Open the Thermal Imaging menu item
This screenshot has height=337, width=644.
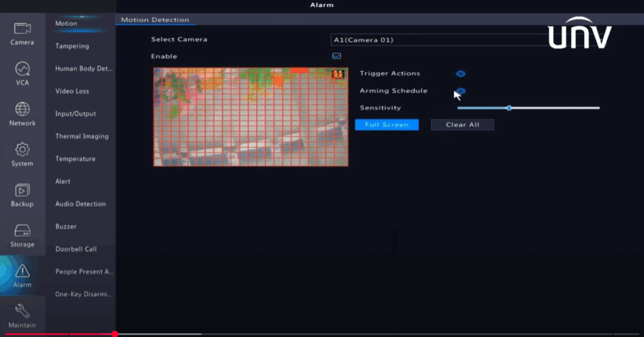[82, 136]
